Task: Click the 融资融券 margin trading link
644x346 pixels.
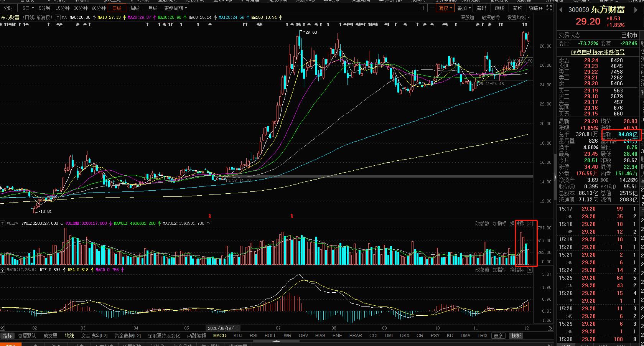Action: (491, 18)
